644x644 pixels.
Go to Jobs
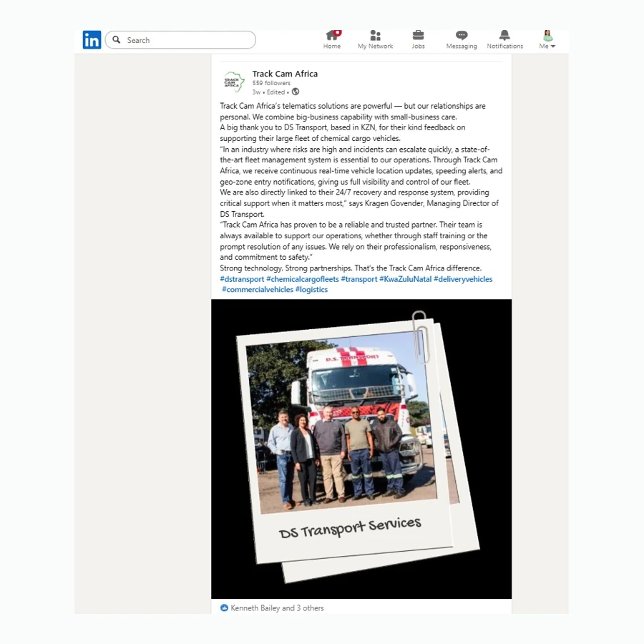coord(418,39)
